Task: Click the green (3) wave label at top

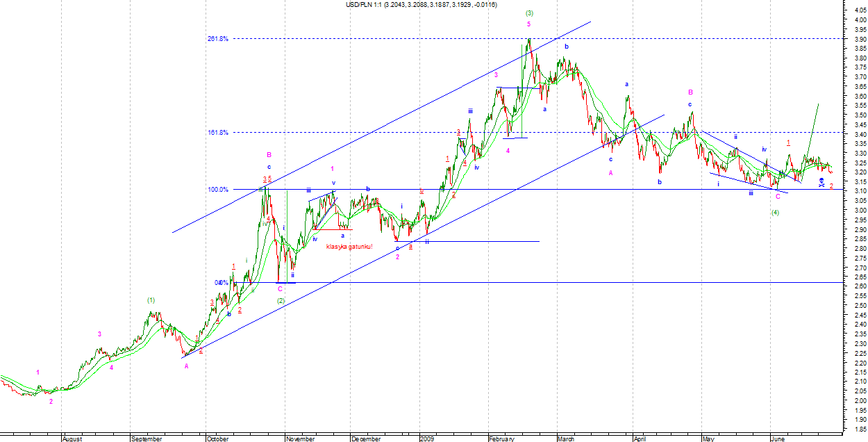Action: click(x=529, y=13)
